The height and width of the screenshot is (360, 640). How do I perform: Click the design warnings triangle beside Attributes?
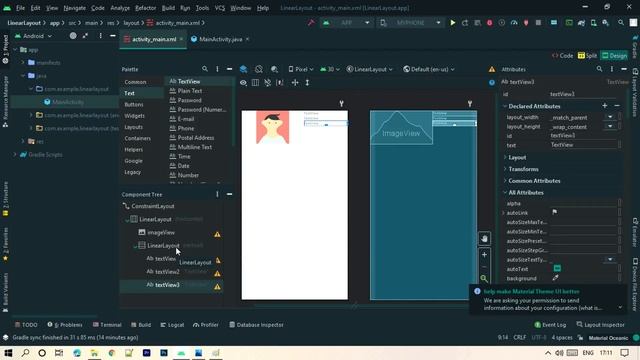tap(492, 69)
